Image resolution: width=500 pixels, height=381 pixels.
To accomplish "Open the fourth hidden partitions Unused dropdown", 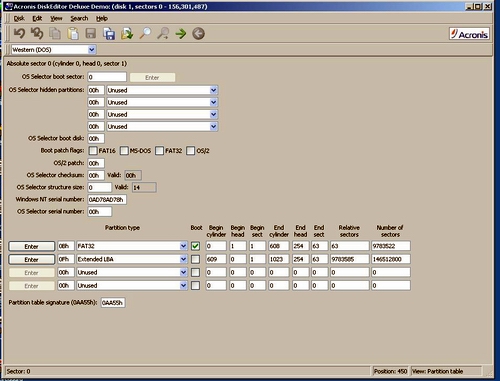I will click(214, 127).
